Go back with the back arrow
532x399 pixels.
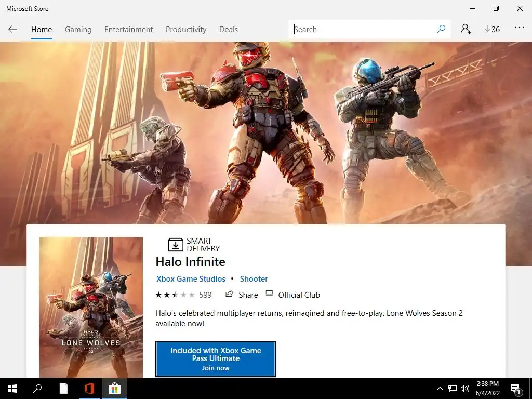tap(12, 29)
